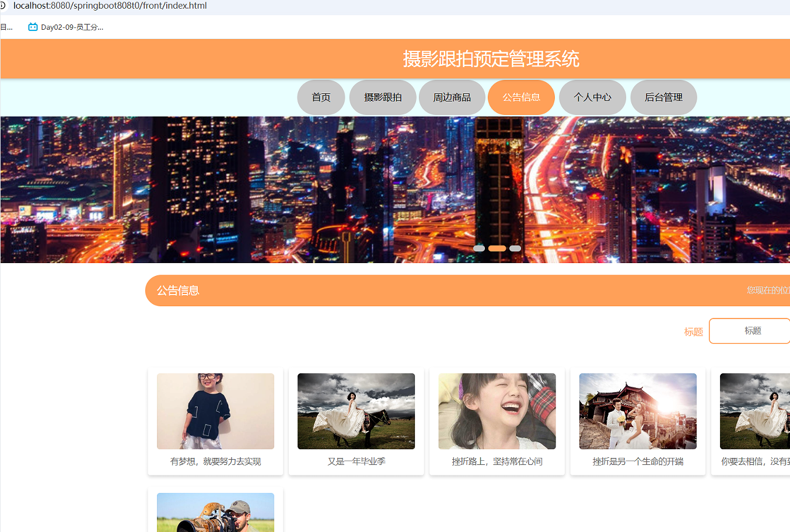Open the 挫折是另一个生命的开端 announcement title
Screen dimensions: 790x532
point(638,461)
